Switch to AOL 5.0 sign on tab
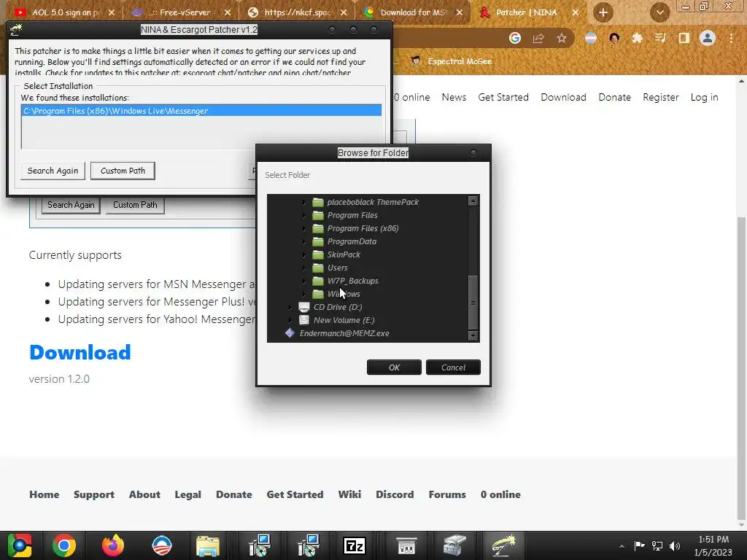 click(x=66, y=12)
